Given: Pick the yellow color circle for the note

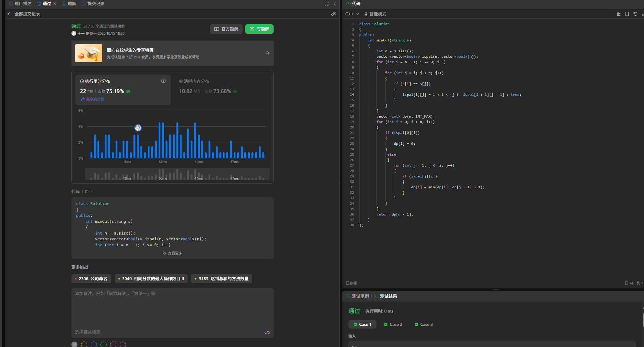Looking at the screenshot, I should click(x=84, y=344).
